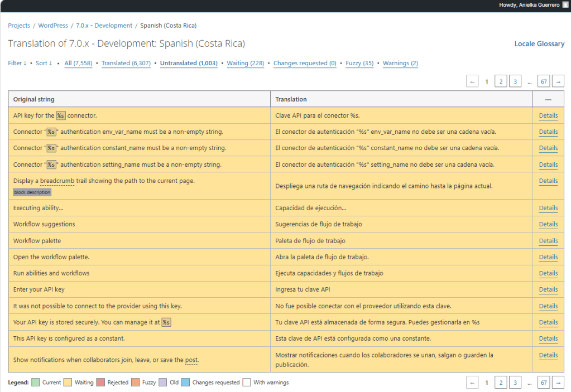Go to next page using top right arrow

(x=558, y=81)
